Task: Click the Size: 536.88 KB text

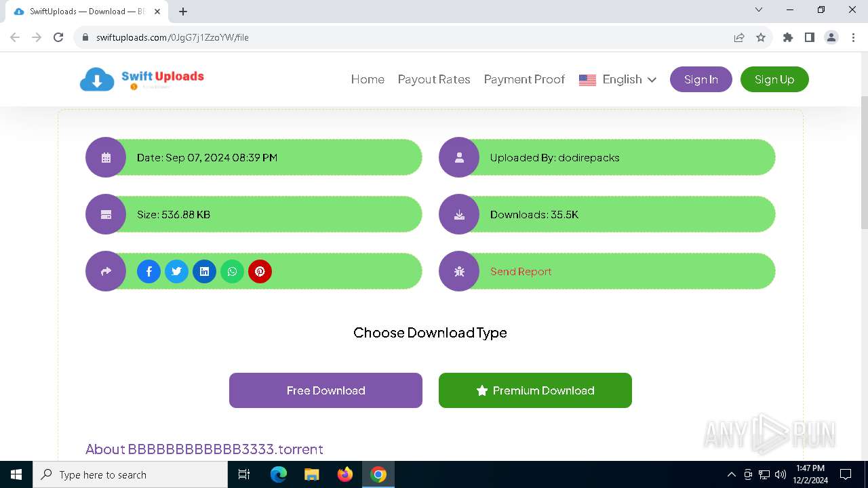Action: 174,215
